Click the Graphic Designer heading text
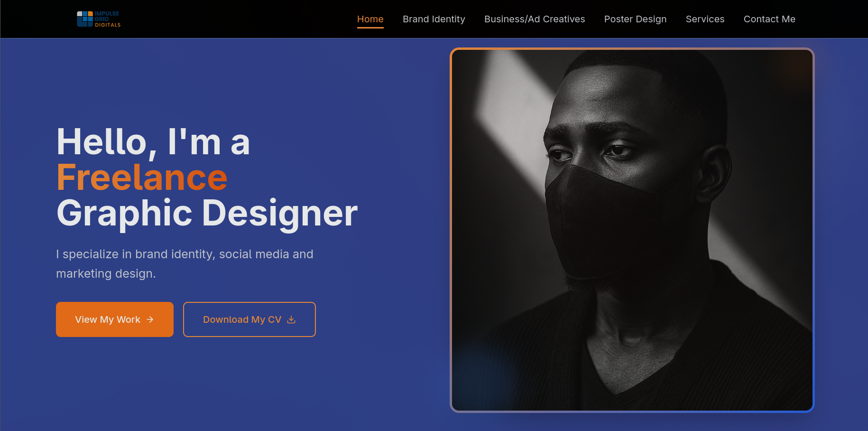The height and width of the screenshot is (431, 868). click(207, 214)
